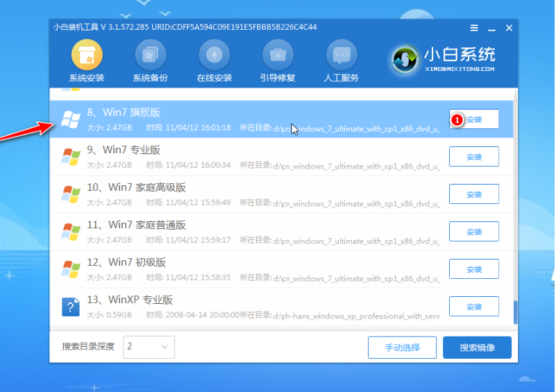Click 安装 for Win7 家庭高级版

pyautogui.click(x=474, y=194)
